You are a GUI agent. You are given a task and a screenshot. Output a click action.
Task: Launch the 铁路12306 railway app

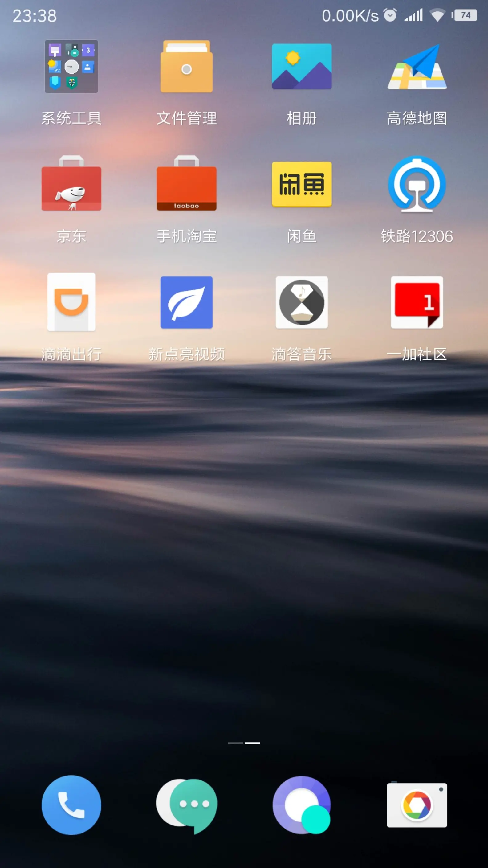pyautogui.click(x=417, y=184)
